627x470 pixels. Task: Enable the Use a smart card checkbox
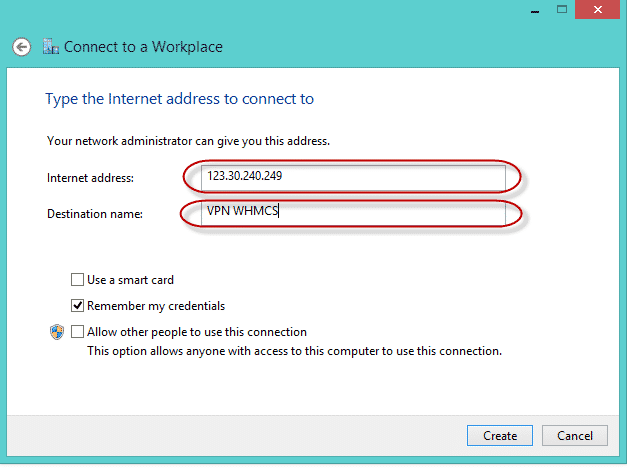pyautogui.click(x=77, y=280)
